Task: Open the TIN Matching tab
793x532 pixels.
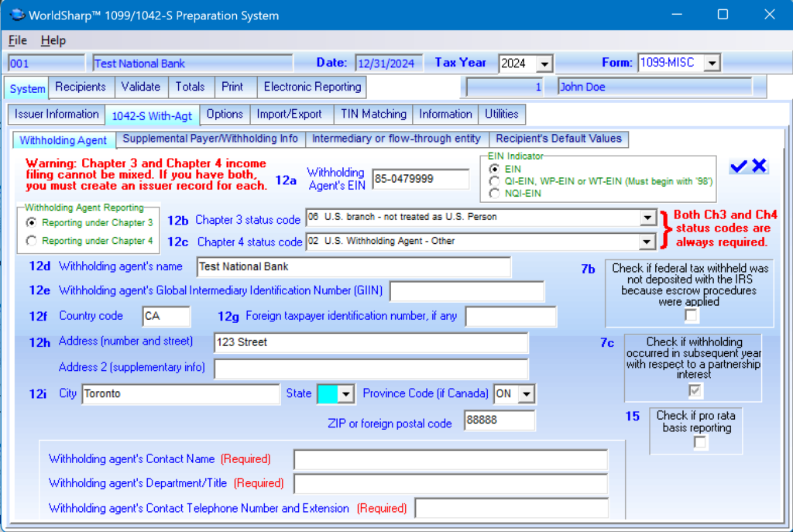Action: 373,115
